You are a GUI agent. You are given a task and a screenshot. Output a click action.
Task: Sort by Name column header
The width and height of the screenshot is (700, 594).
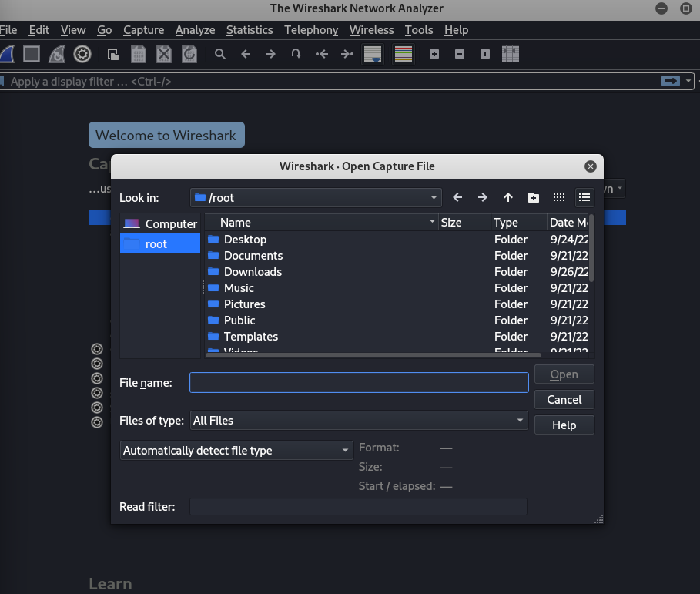(x=321, y=223)
